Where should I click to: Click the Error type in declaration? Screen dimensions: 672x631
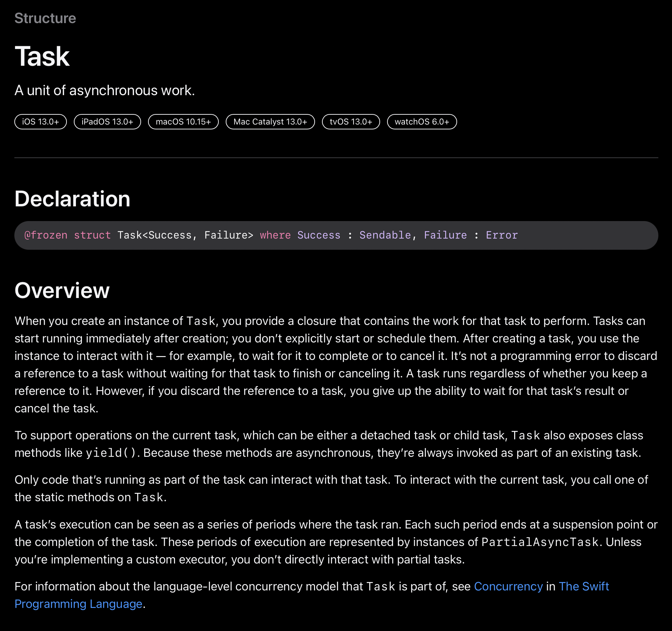click(x=502, y=235)
